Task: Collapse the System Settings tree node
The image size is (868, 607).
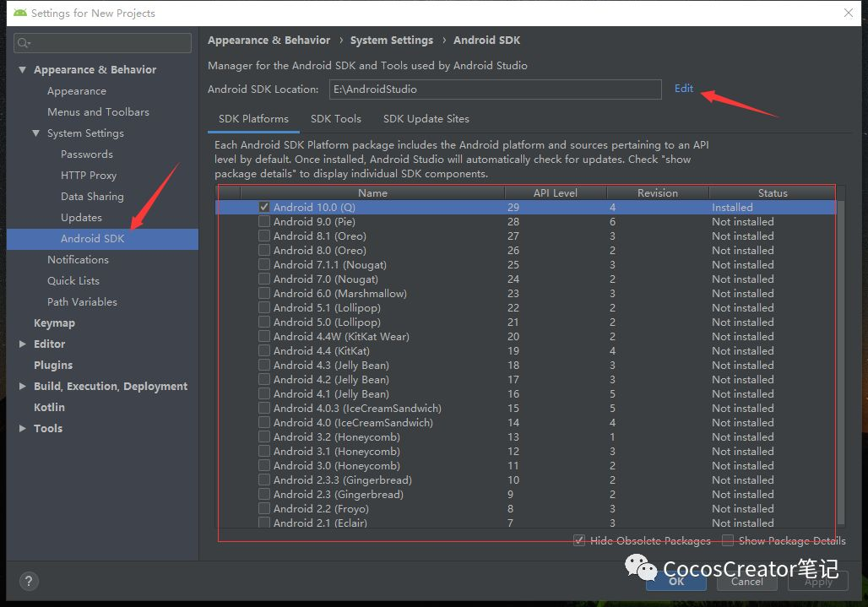Action: 36,133
